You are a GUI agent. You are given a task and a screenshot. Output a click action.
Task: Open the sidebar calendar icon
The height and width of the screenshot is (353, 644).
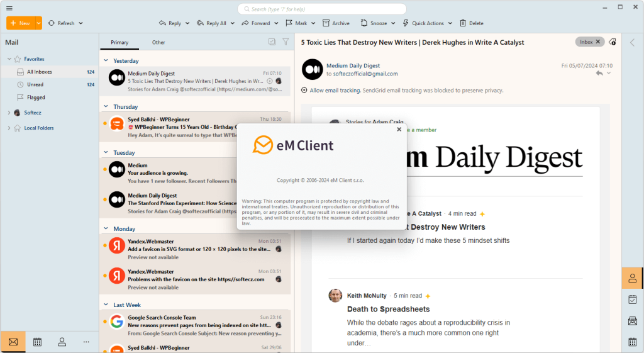(x=633, y=342)
